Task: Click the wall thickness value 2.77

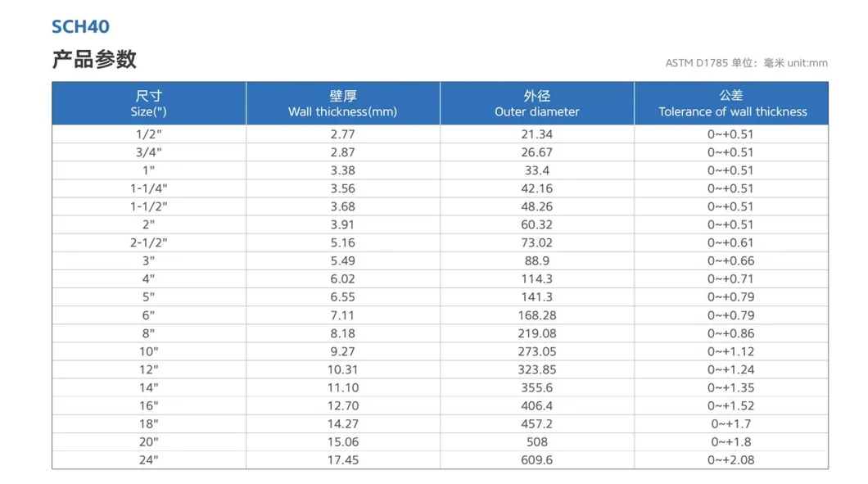Action: 342,134
